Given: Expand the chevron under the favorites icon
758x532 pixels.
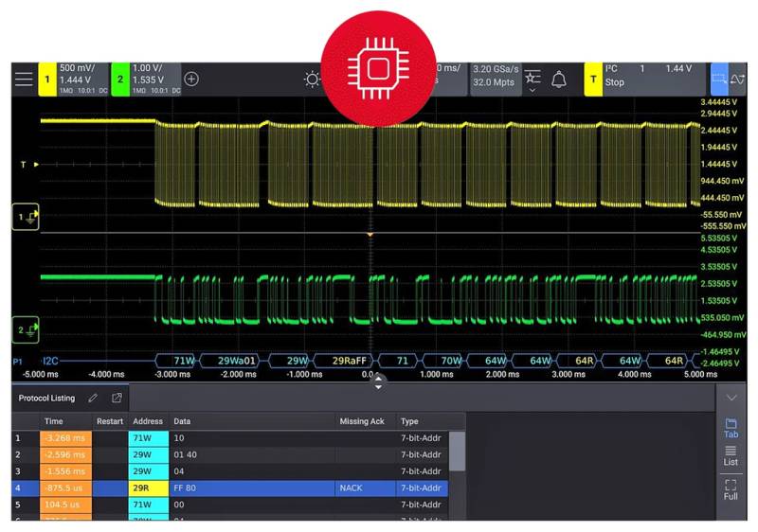Looking at the screenshot, I should (532, 90).
